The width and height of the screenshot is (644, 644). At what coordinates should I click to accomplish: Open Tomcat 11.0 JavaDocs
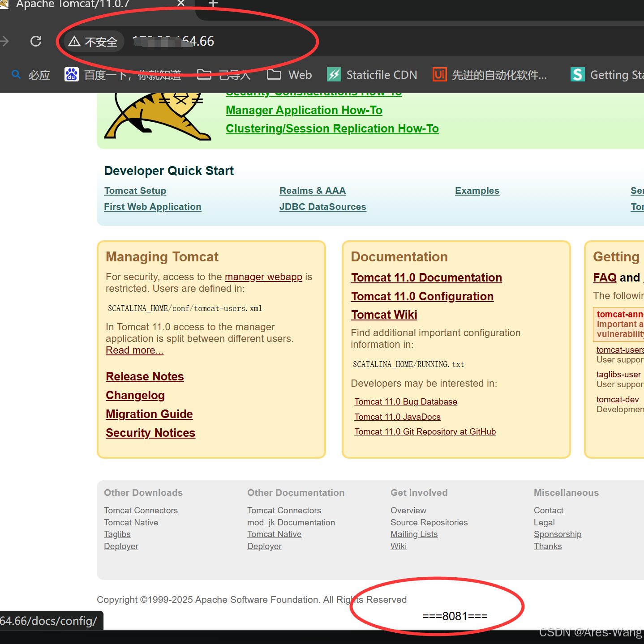pyautogui.click(x=398, y=417)
